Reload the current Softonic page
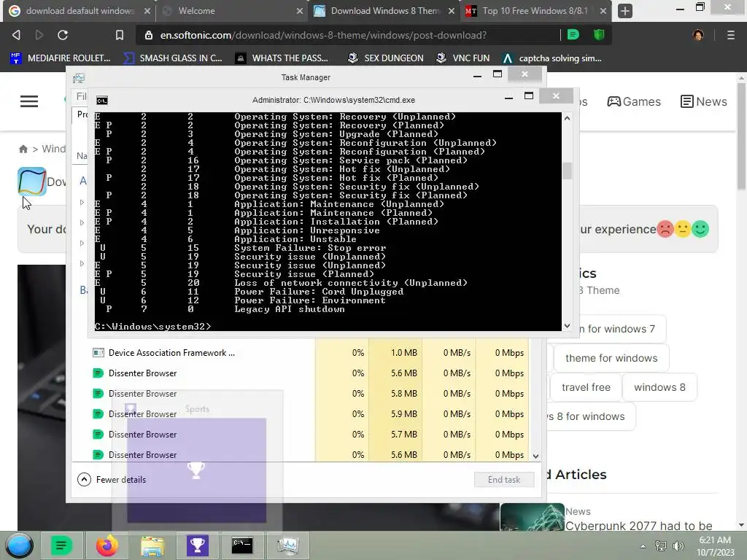The height and width of the screenshot is (560, 747). (x=63, y=35)
